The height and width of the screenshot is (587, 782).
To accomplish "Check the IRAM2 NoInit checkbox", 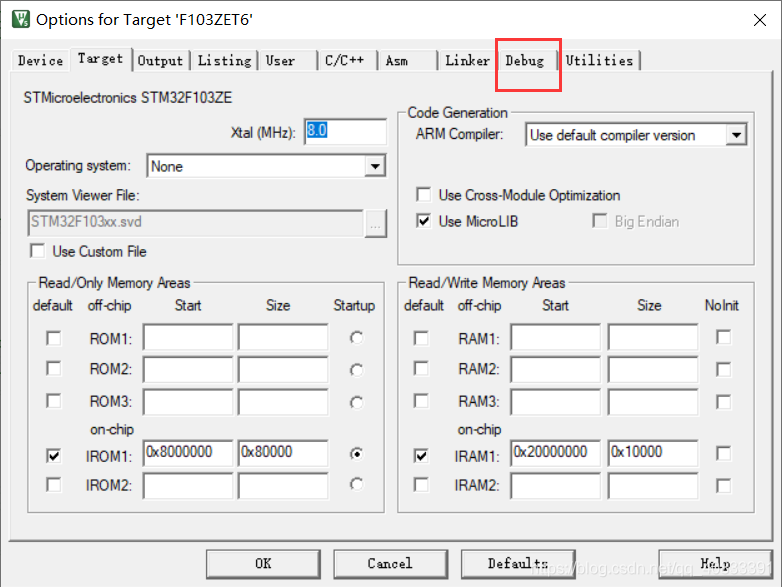I will 723,486.
